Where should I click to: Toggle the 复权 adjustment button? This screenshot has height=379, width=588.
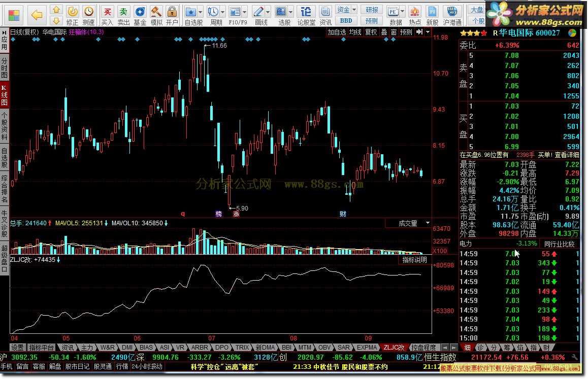(371, 32)
